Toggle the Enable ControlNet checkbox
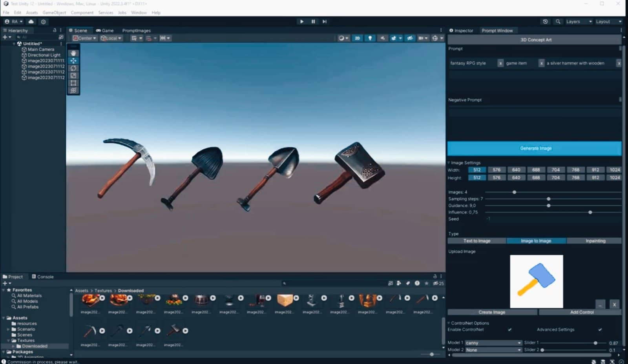Screen dimensions: 628x364 509,329
